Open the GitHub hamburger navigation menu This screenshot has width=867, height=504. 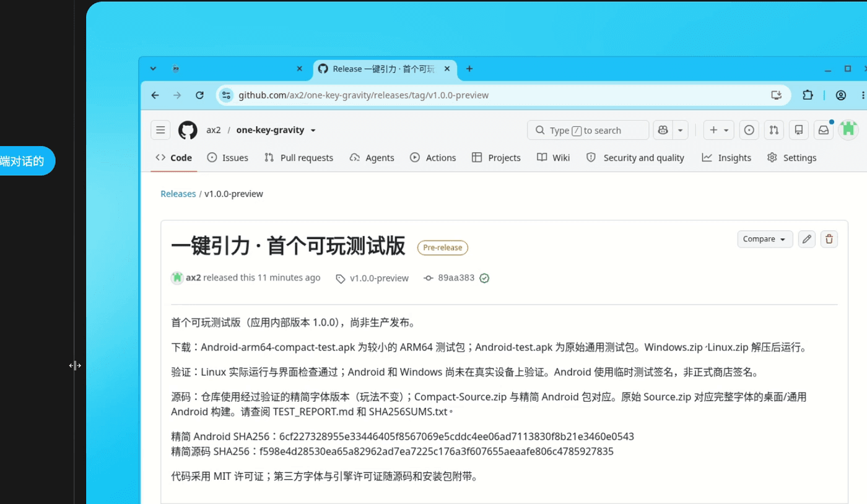coord(160,130)
